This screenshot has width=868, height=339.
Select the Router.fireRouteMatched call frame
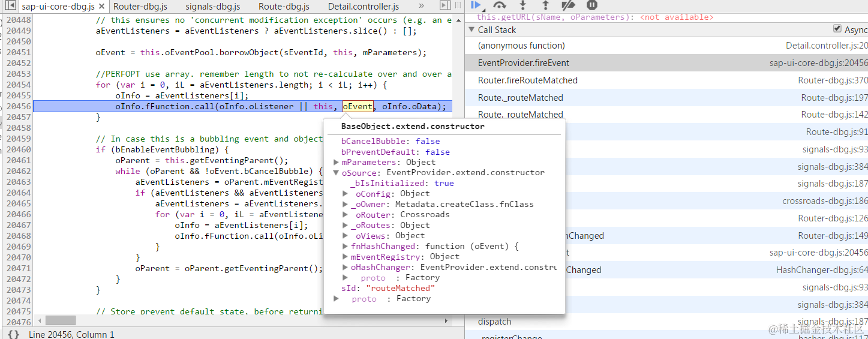click(666, 80)
